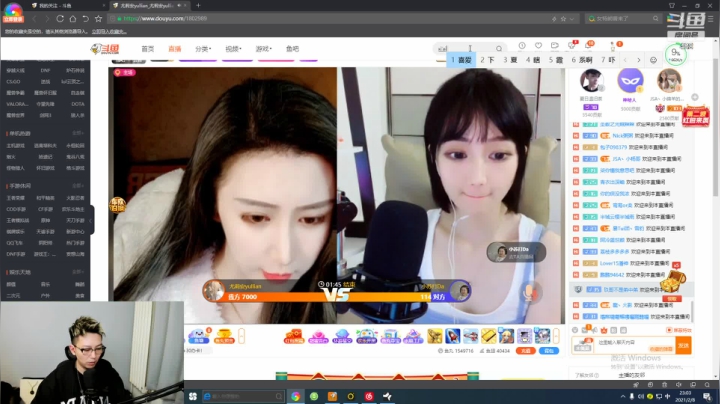The height and width of the screenshot is (404, 720).
Task: Go back with the browser back arrow
Action: [x=34, y=19]
